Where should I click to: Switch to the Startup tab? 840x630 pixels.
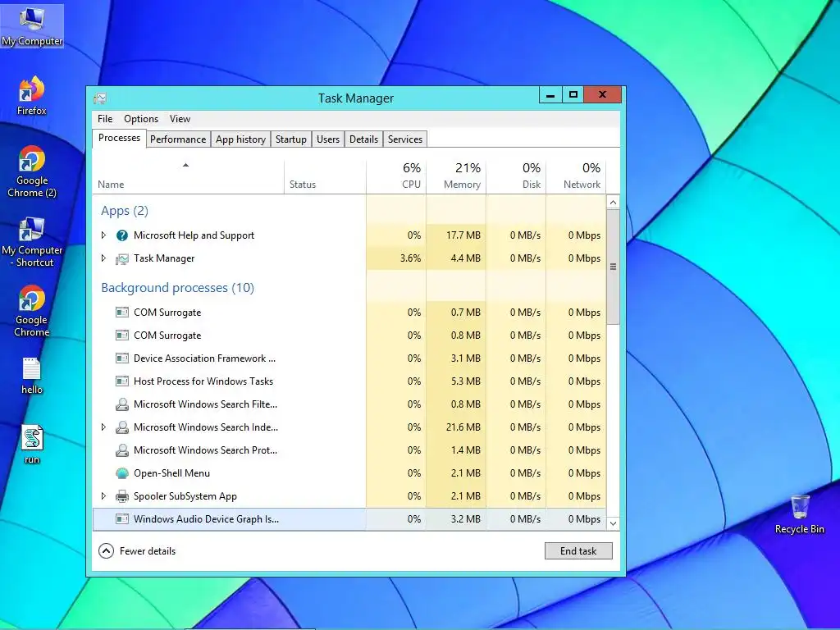pos(291,139)
